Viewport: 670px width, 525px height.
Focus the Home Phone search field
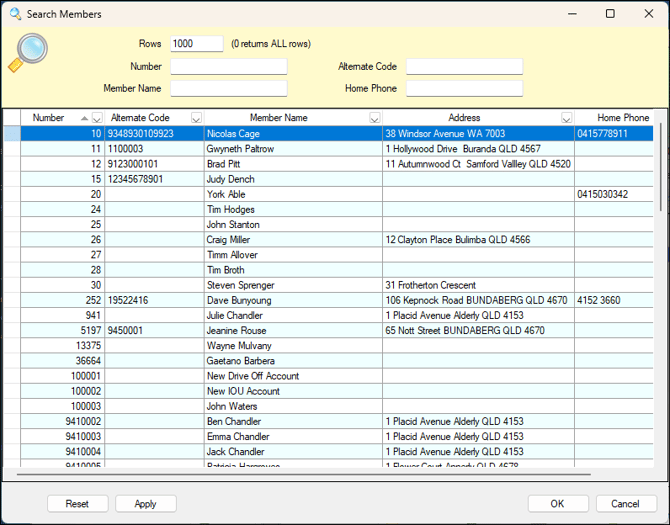(x=464, y=88)
